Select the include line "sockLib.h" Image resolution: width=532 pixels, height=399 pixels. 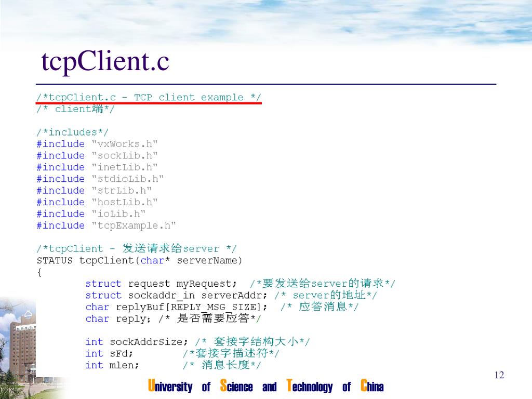97,155
